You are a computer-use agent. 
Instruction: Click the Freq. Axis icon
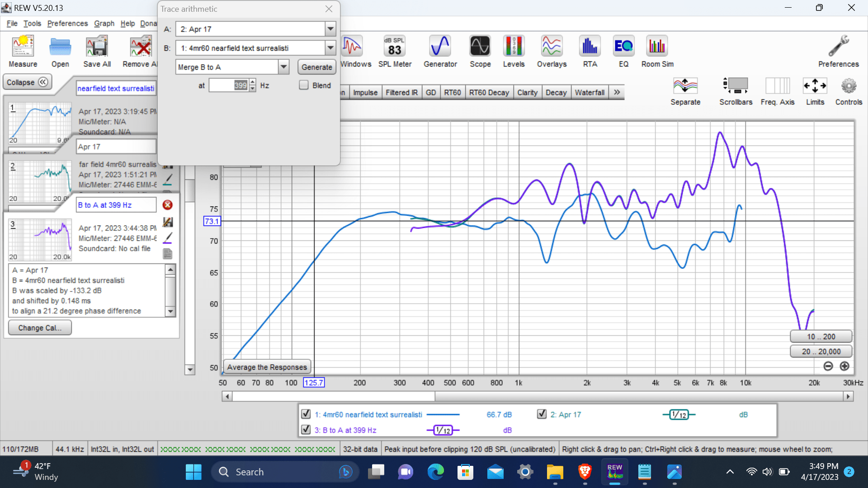coord(777,91)
